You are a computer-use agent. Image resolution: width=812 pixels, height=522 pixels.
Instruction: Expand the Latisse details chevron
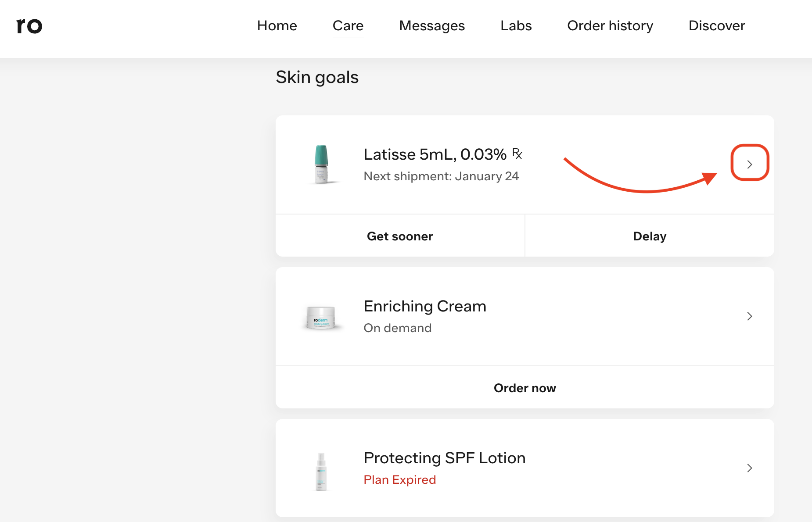pos(750,164)
